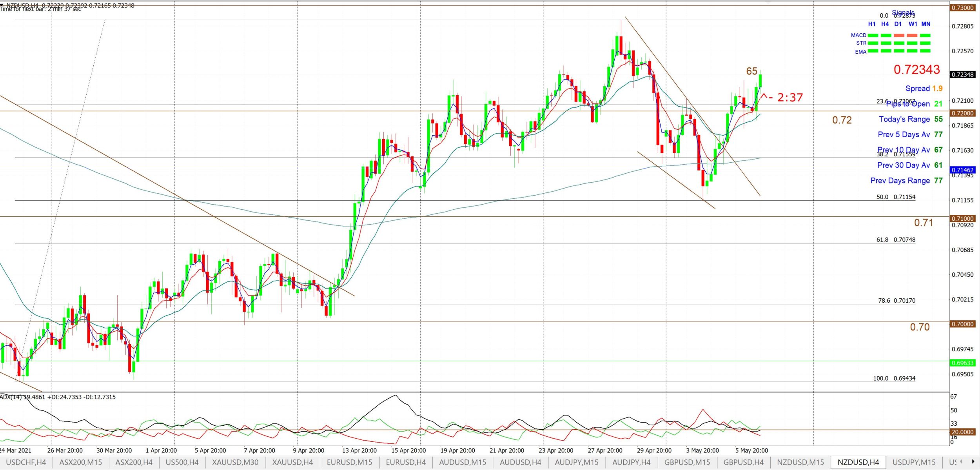Click the '5 May 20:00' time axis label
Screen dimensions: 980x470
pos(751,450)
